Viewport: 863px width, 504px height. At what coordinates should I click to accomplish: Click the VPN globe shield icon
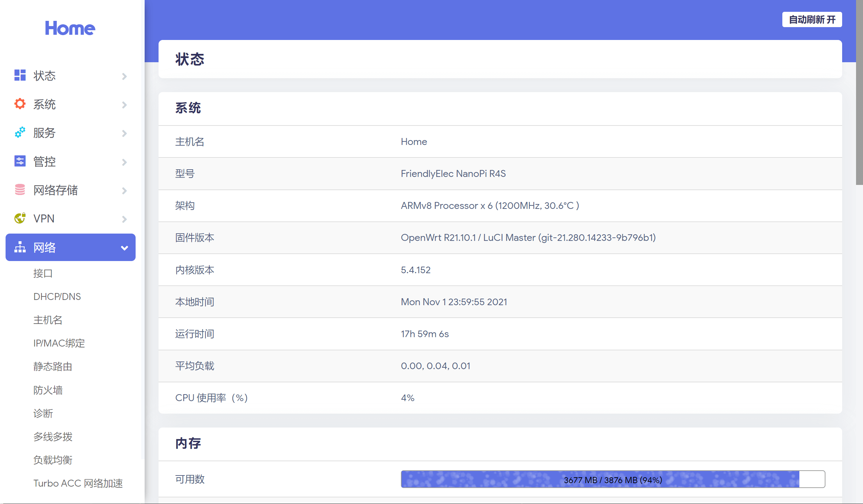point(20,218)
